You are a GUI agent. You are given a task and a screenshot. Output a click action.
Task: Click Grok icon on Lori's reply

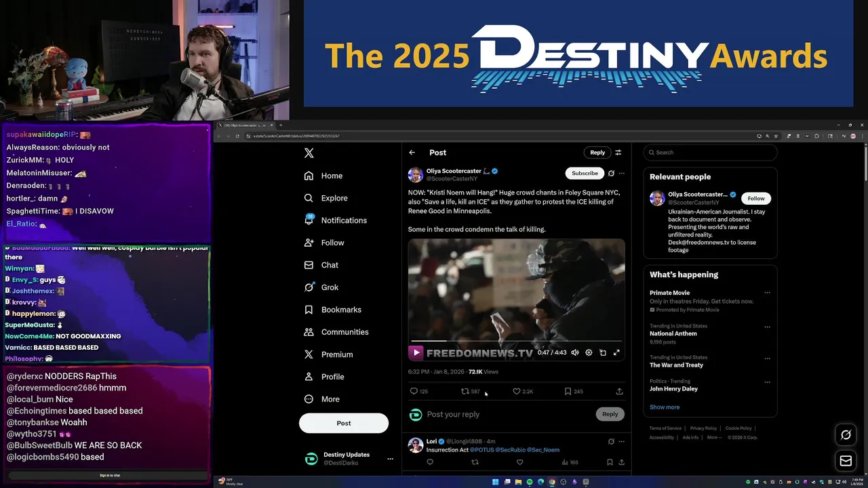point(611,441)
